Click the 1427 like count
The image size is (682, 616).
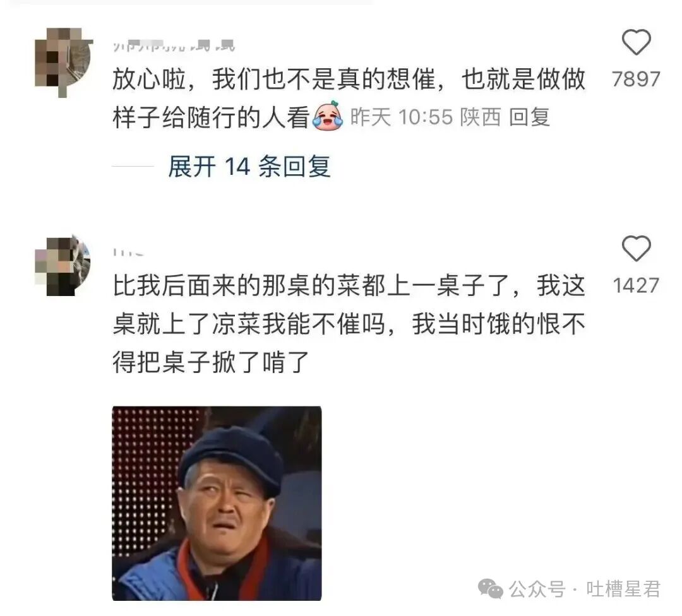coord(636,286)
